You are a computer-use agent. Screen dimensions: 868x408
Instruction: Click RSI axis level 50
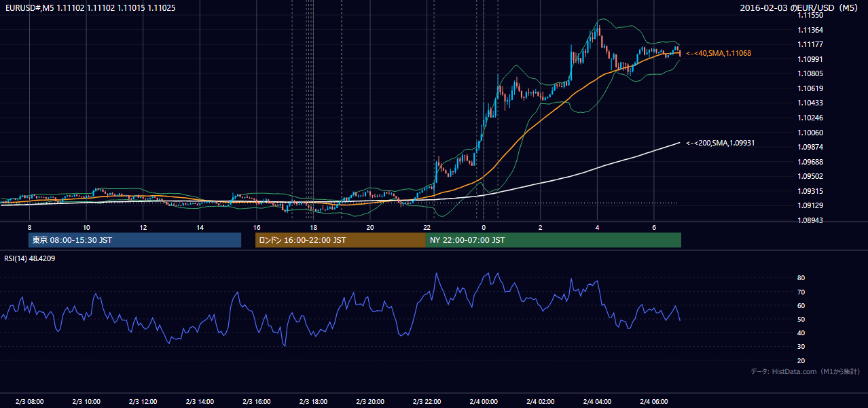tap(801, 319)
